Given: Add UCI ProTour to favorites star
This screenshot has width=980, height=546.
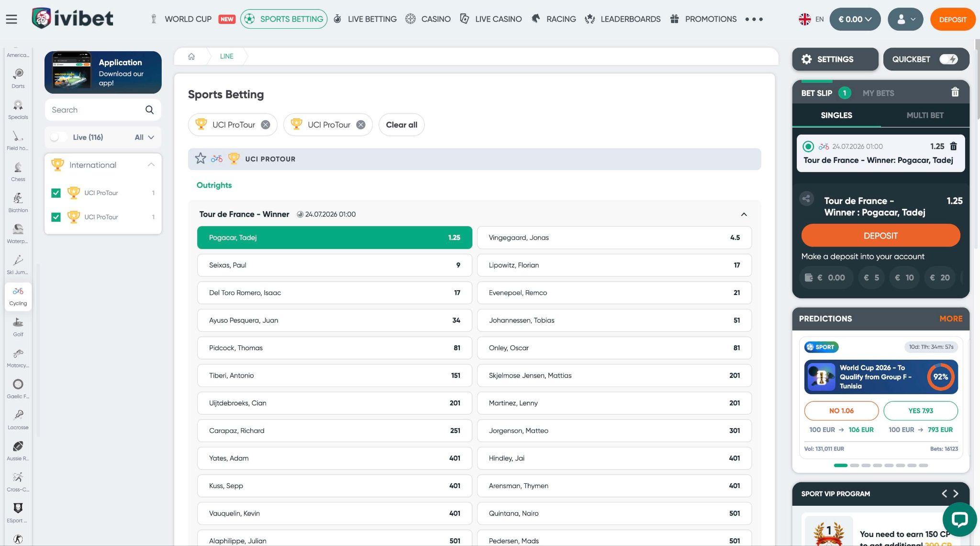Looking at the screenshot, I should tap(200, 159).
